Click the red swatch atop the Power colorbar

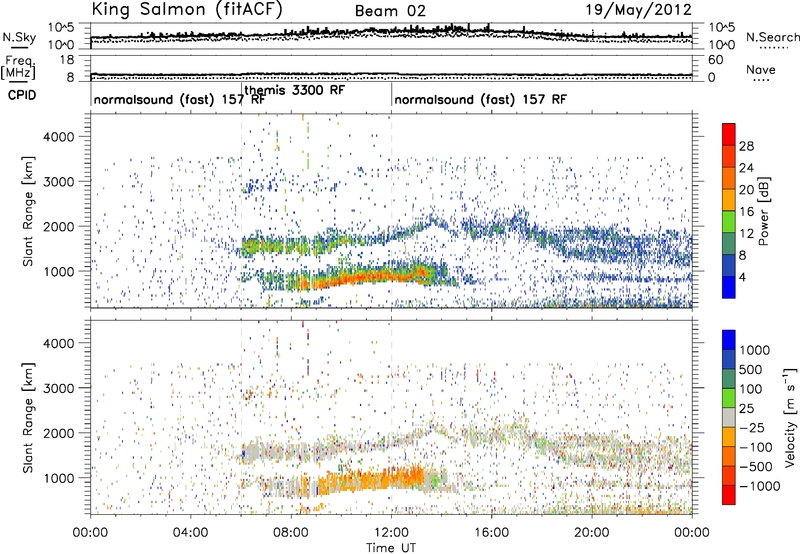pyautogui.click(x=729, y=134)
